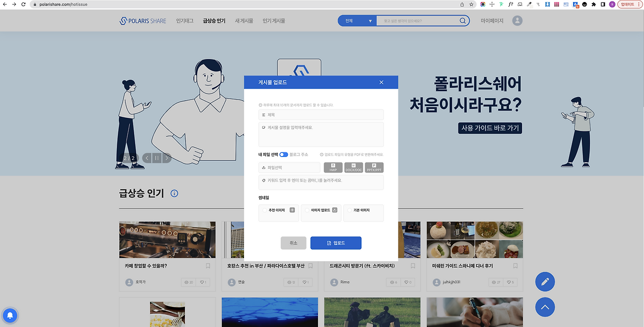This screenshot has width=644, height=327.
Task: Click the PPTX/PPT format icon
Action: [x=374, y=167]
